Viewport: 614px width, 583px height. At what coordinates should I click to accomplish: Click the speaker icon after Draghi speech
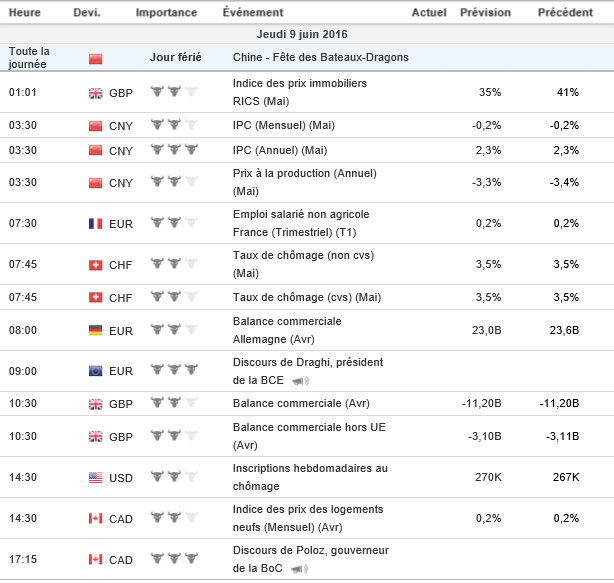(299, 381)
